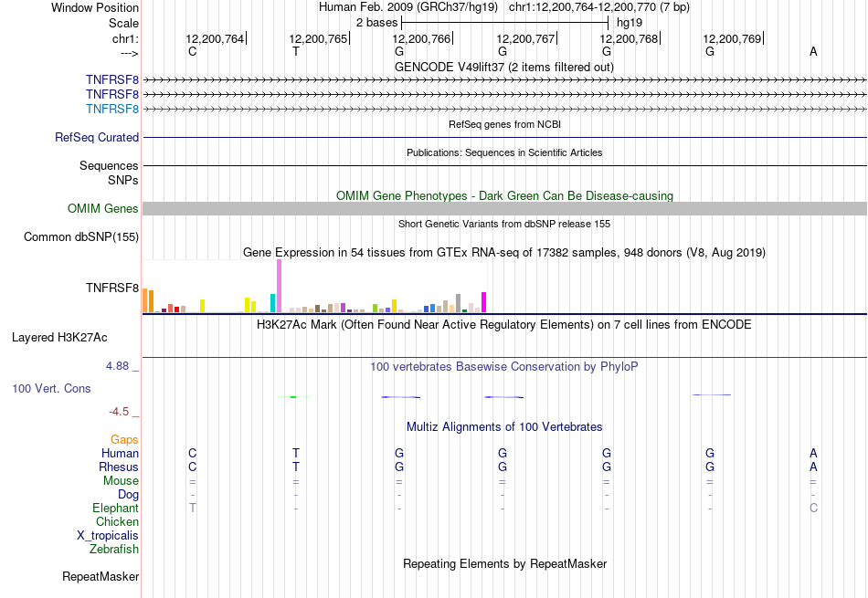Select the Gaps row label
The image size is (868, 598).
click(x=124, y=440)
